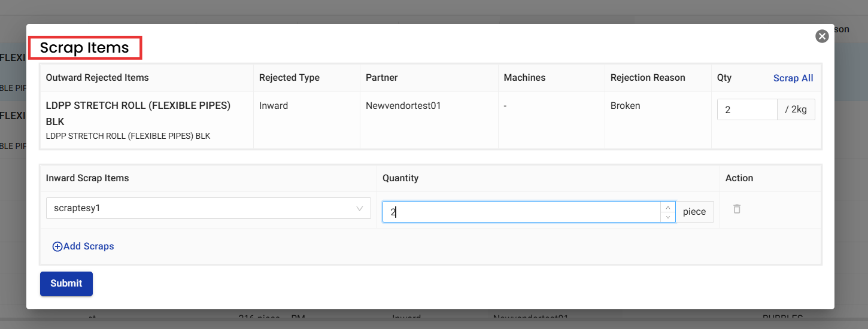The width and height of the screenshot is (868, 329).
Task: Click the Rejection Reason column header
Action: tap(647, 78)
